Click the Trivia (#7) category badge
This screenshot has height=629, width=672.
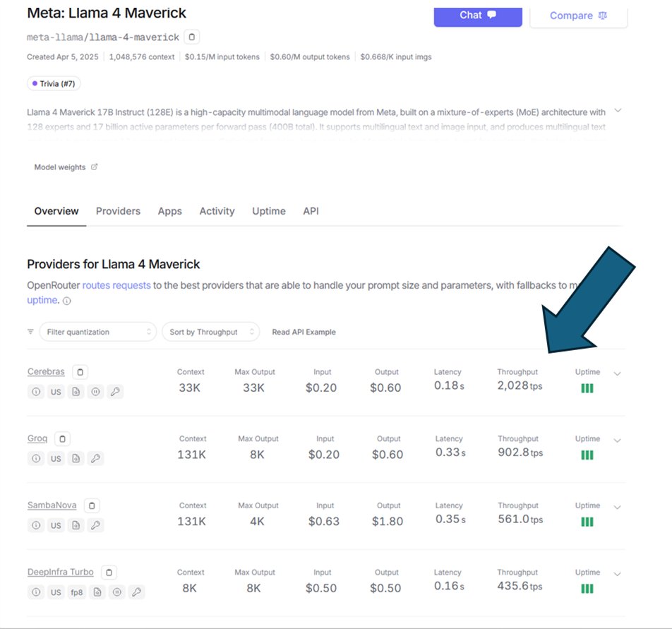(x=54, y=83)
